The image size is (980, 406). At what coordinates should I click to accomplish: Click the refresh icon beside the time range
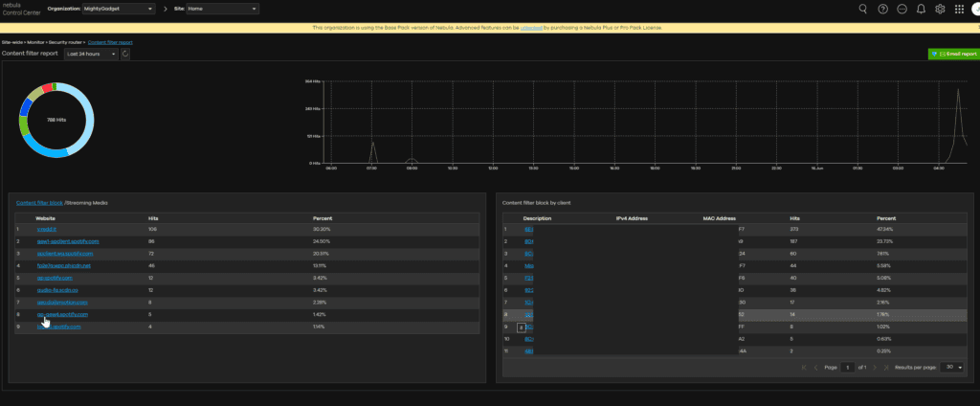[x=125, y=55]
